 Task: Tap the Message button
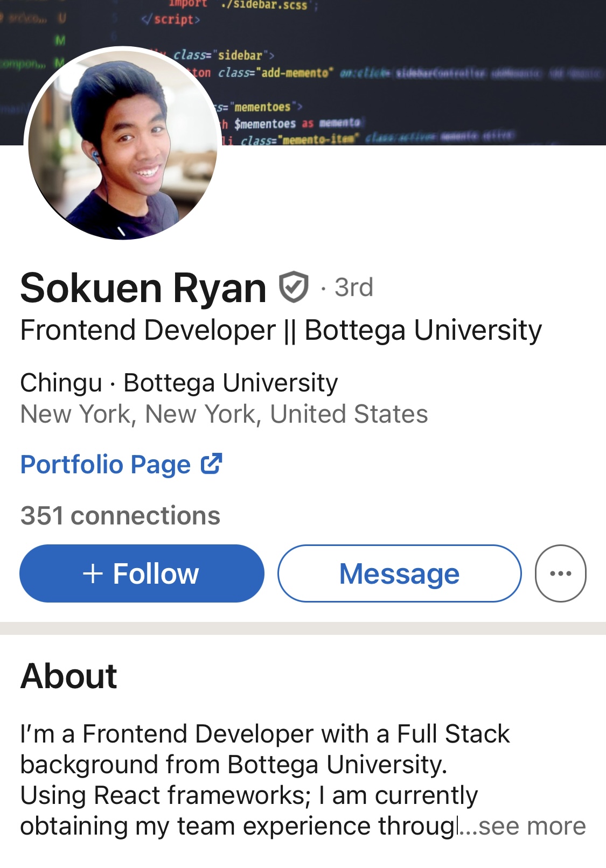[x=399, y=573]
